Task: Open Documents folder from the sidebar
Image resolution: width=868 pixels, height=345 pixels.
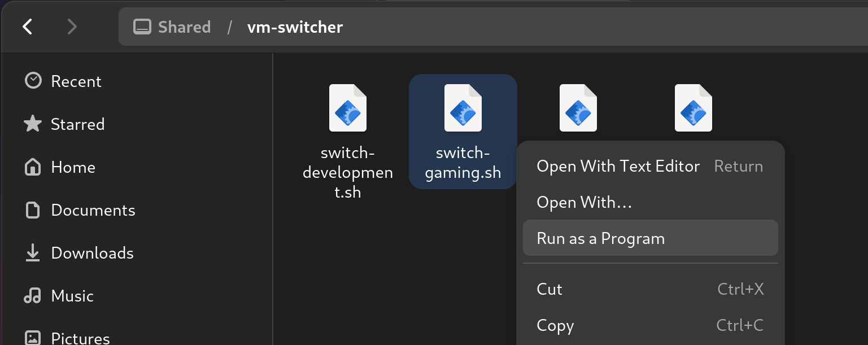Action: click(x=93, y=210)
